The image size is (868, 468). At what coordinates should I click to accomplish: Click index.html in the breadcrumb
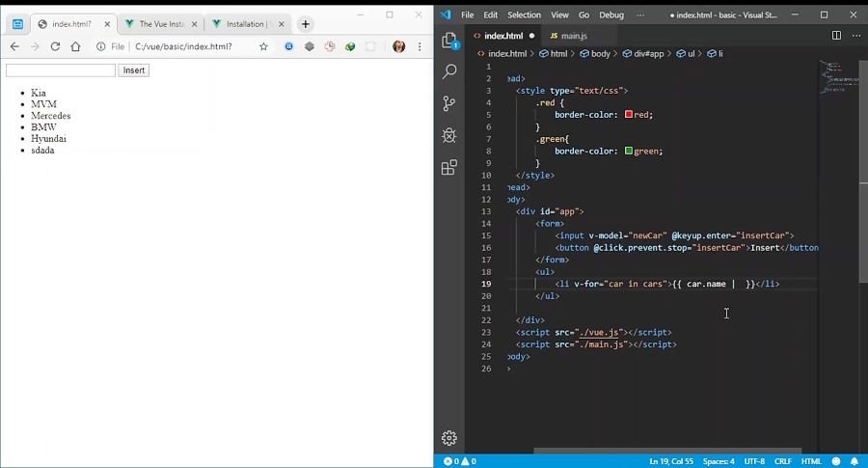(502, 54)
